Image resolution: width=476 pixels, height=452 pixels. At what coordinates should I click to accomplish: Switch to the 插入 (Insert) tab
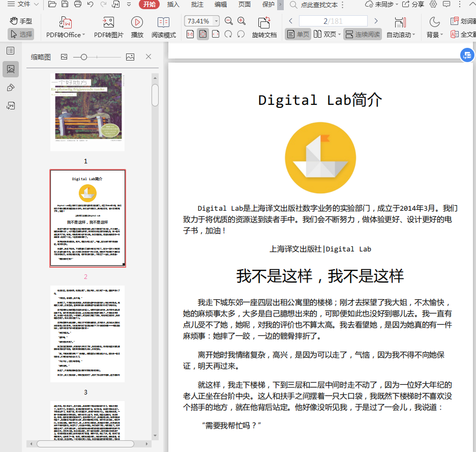pyautogui.click(x=173, y=5)
